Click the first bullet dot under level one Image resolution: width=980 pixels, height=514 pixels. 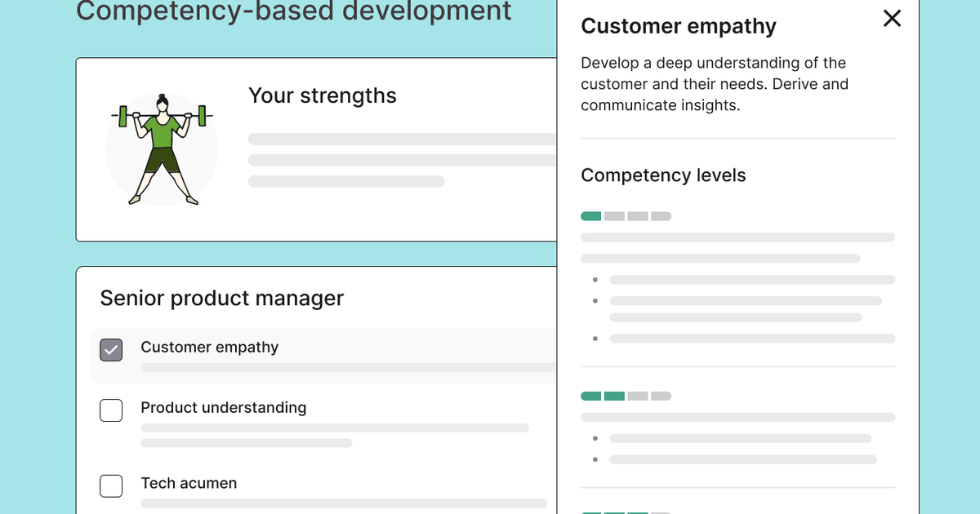[x=595, y=278]
